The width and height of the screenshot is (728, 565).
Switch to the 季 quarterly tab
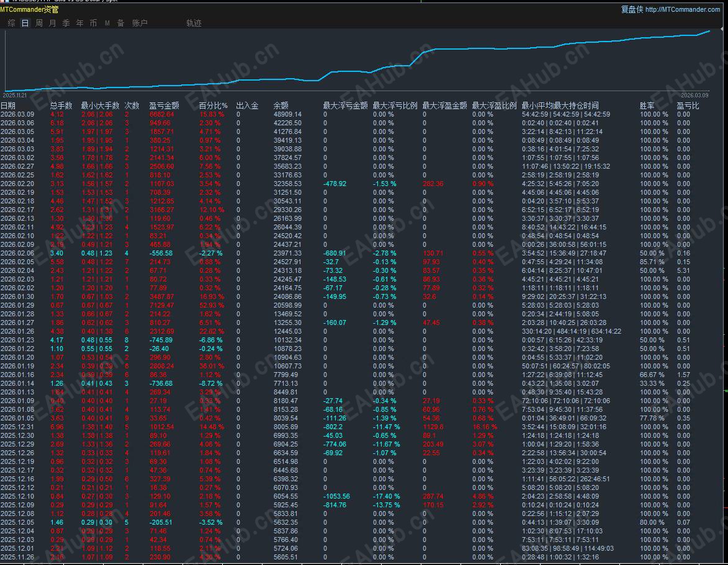66,23
